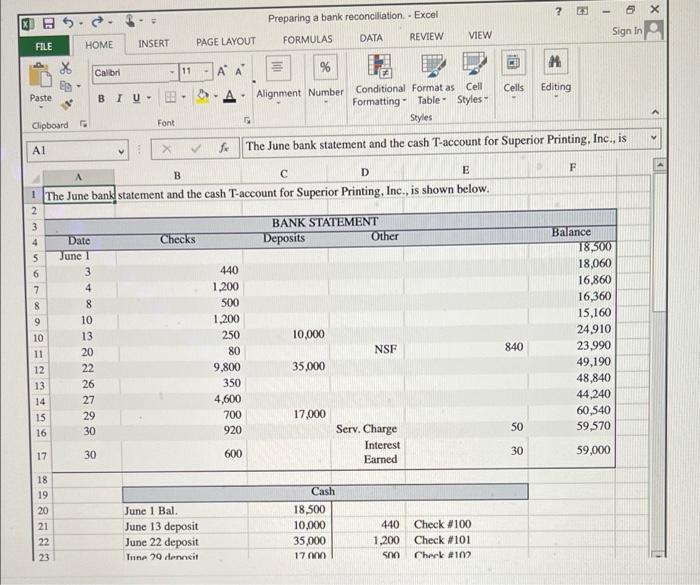Image resolution: width=700 pixels, height=585 pixels.
Task: Open the font name dropdown
Action: click(x=172, y=72)
